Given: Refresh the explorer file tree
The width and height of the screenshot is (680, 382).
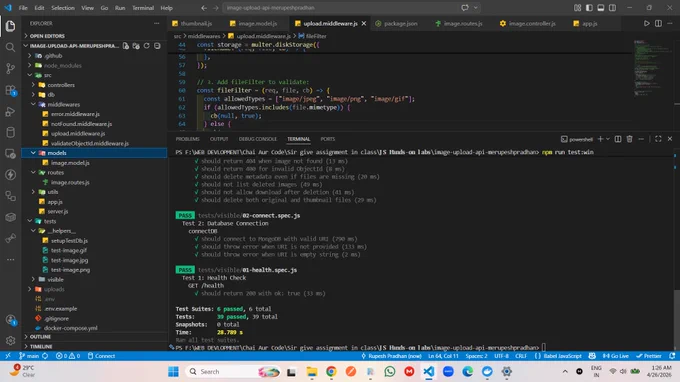Looking at the screenshot, I should coord(147,46).
